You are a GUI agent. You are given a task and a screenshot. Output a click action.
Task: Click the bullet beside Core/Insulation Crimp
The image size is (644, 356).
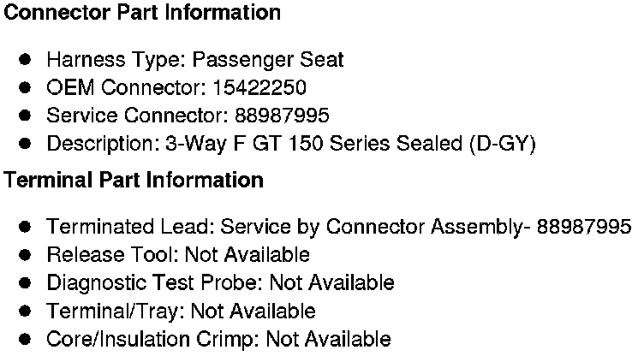[x=26, y=339]
